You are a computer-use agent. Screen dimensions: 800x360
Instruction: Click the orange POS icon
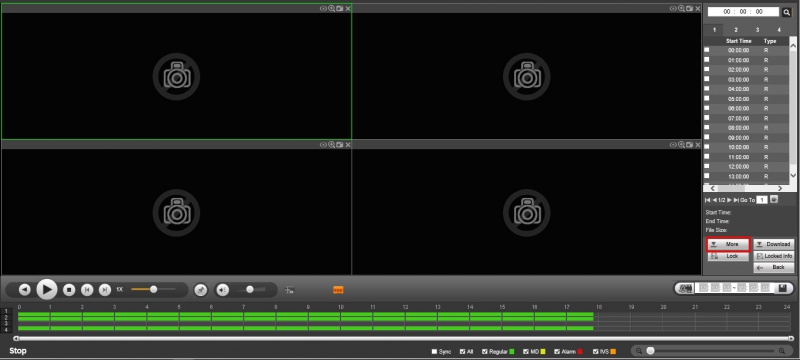(338, 290)
